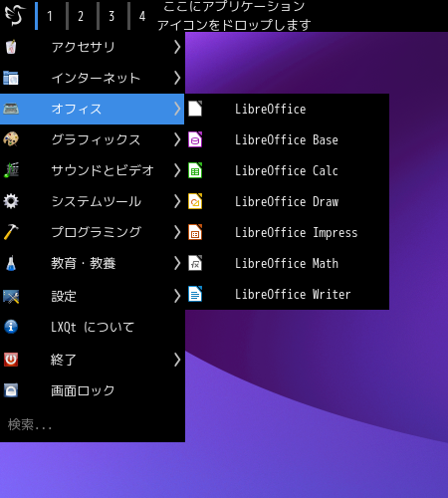
Task: Expand the サウンドとビデオ submenu arrow
Action: (177, 170)
